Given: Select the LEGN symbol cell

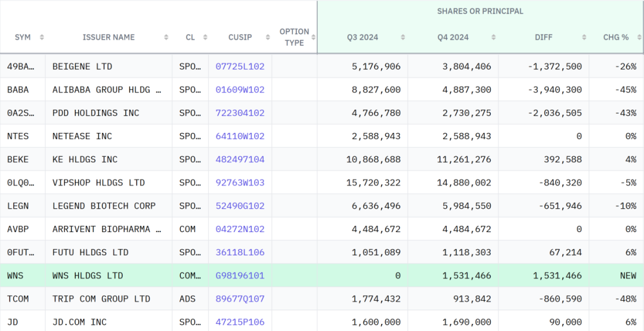Looking at the screenshot, I should 18,206.
